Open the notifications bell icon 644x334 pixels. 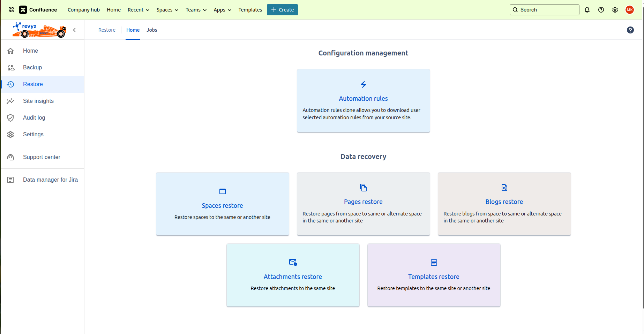point(587,10)
